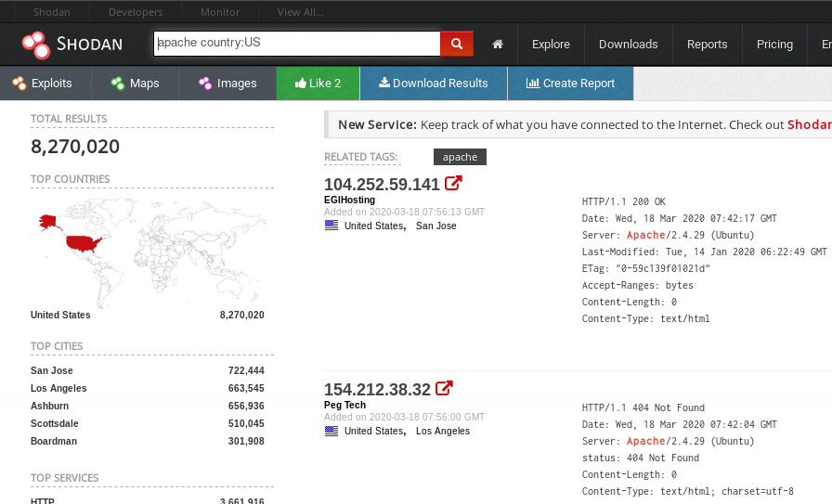Filter by Scottsdale in Top Cities
The image size is (832, 504).
tap(55, 423)
